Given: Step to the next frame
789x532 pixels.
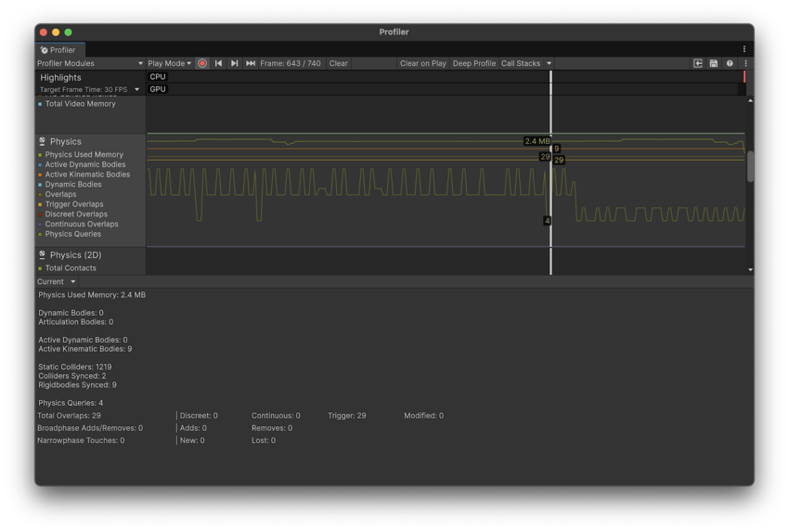Looking at the screenshot, I should (235, 63).
